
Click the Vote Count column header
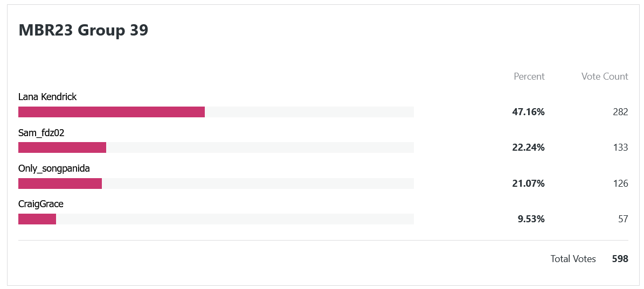[605, 76]
